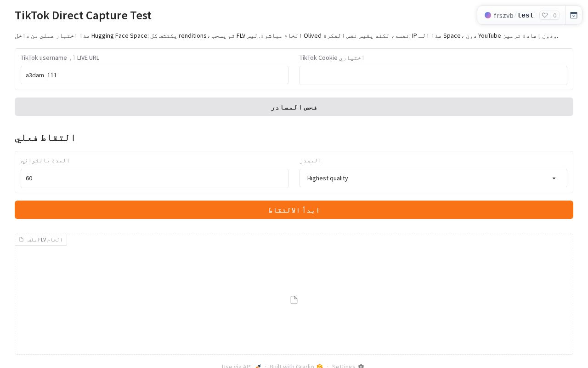Click the ملف FLV الخام output label

tap(41, 240)
